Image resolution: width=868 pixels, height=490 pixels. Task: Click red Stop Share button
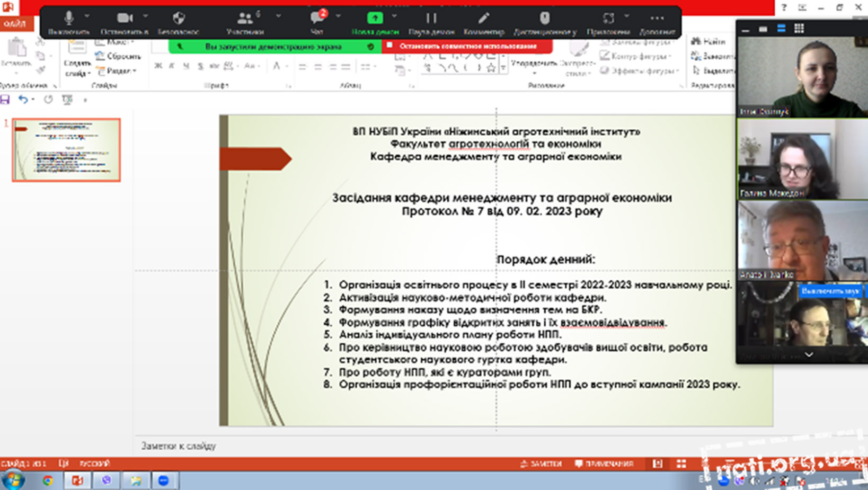click(x=467, y=46)
